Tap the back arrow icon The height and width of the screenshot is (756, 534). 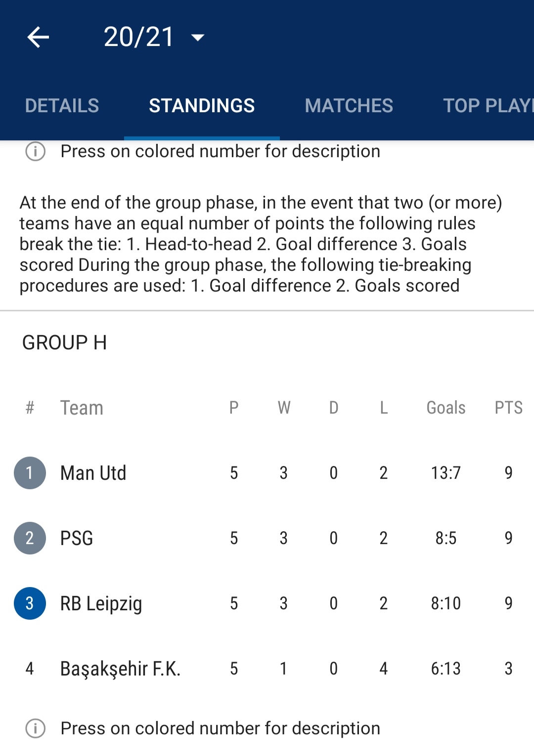[38, 37]
